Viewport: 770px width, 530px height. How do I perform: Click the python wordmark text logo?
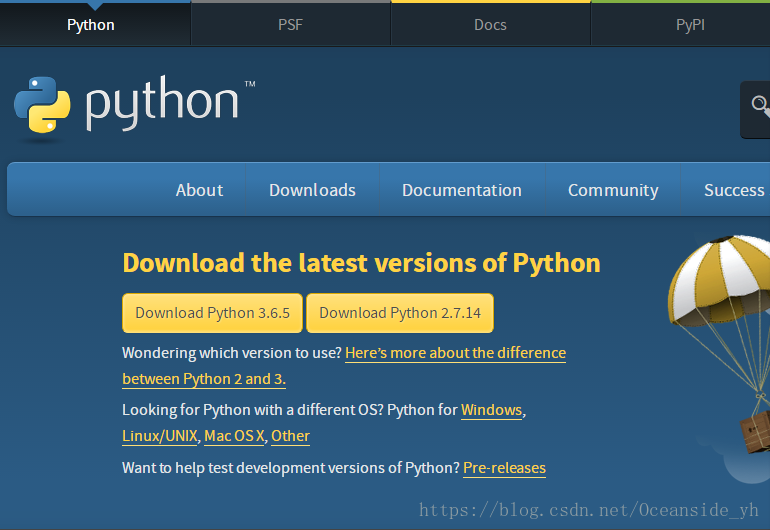point(163,103)
